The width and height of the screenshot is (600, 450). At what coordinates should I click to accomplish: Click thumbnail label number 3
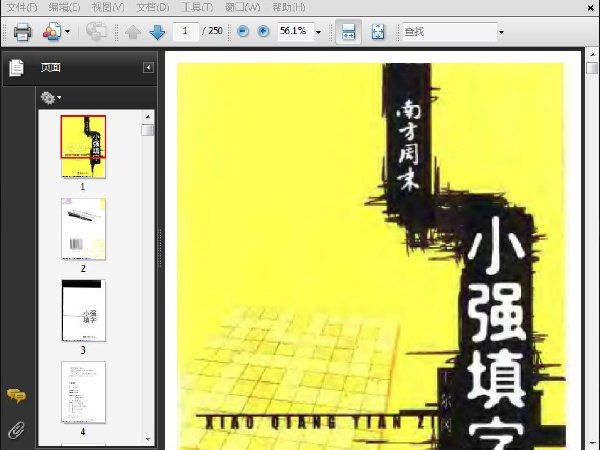coord(83,350)
